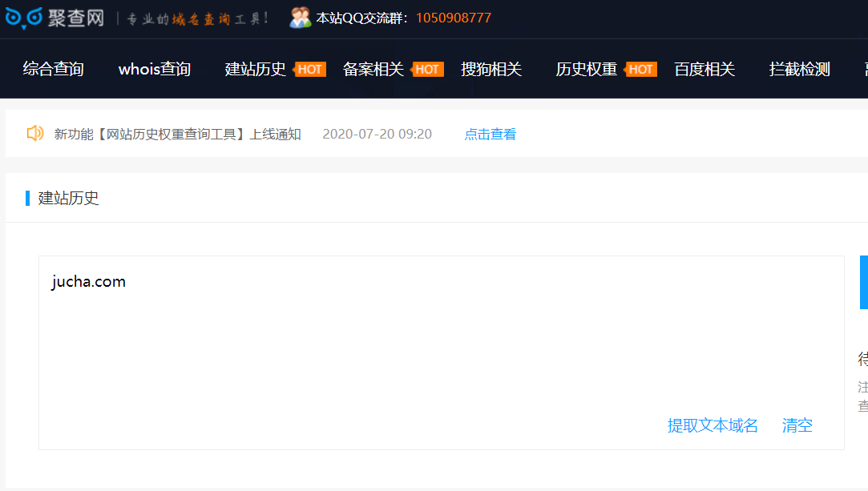Clear the input using 清空 link

(796, 425)
